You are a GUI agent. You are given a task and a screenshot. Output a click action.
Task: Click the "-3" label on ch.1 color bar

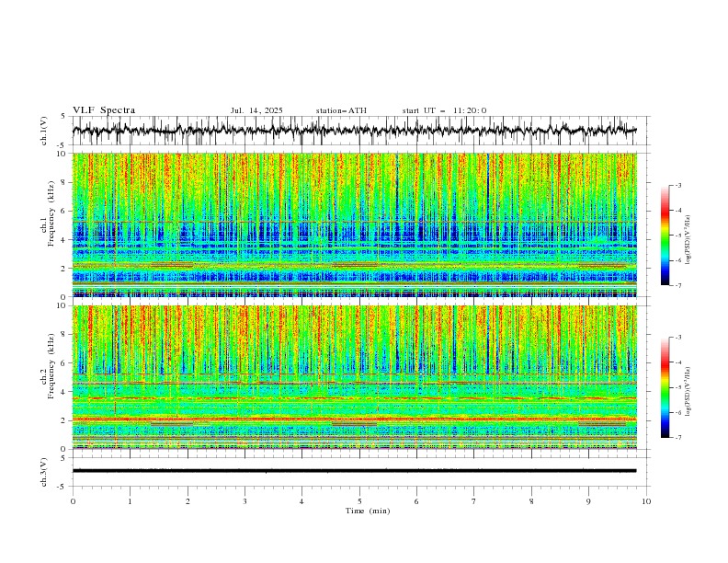pyautogui.click(x=677, y=185)
